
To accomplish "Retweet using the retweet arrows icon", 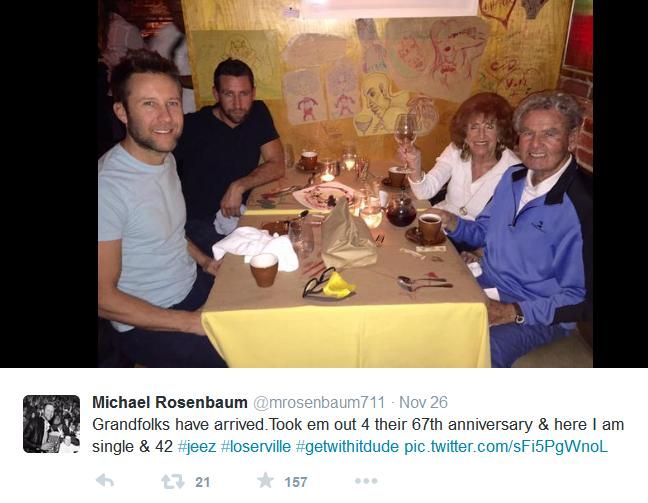I will point(173,482).
